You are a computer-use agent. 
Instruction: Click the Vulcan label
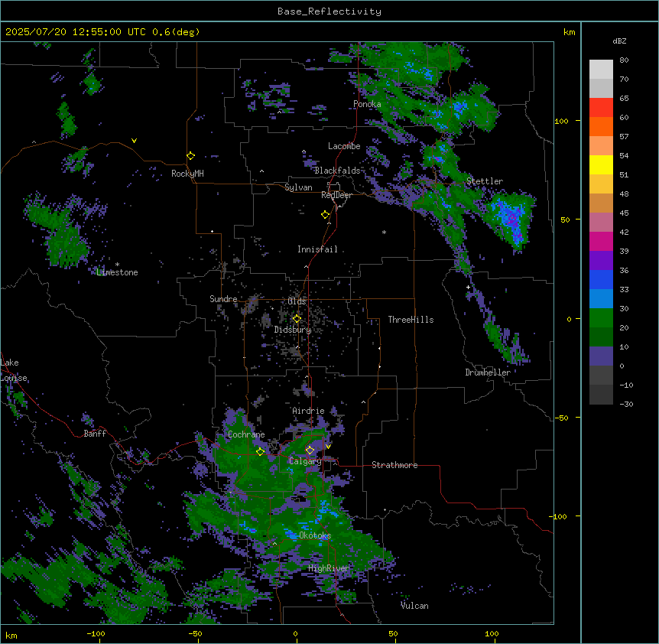[x=414, y=606]
